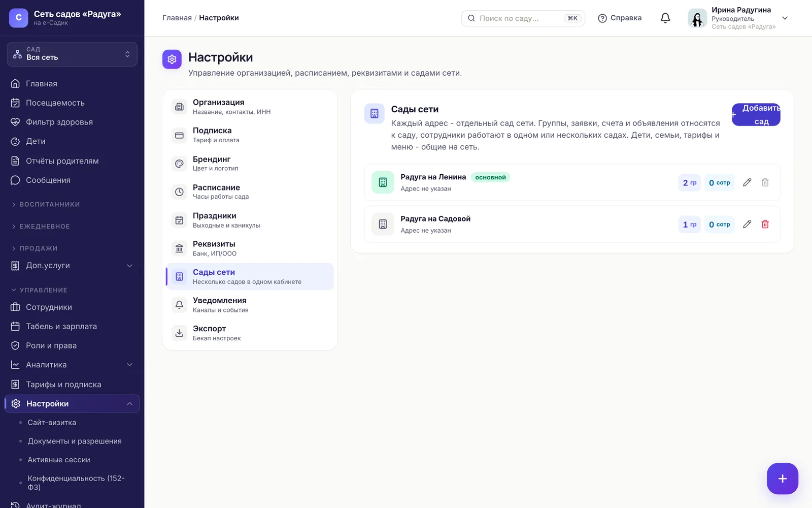Click the greyed trash icon for Радуга на Ленина
The width and height of the screenshot is (812, 508).
click(x=765, y=182)
